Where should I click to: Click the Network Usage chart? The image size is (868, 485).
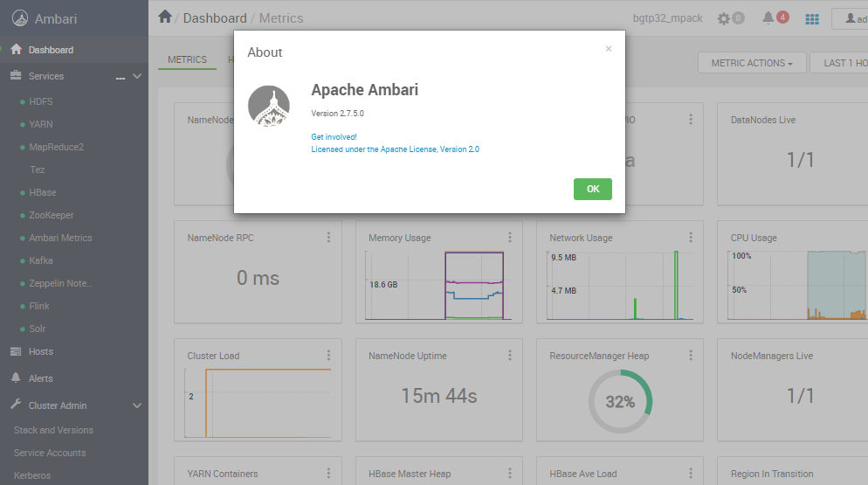(x=620, y=286)
